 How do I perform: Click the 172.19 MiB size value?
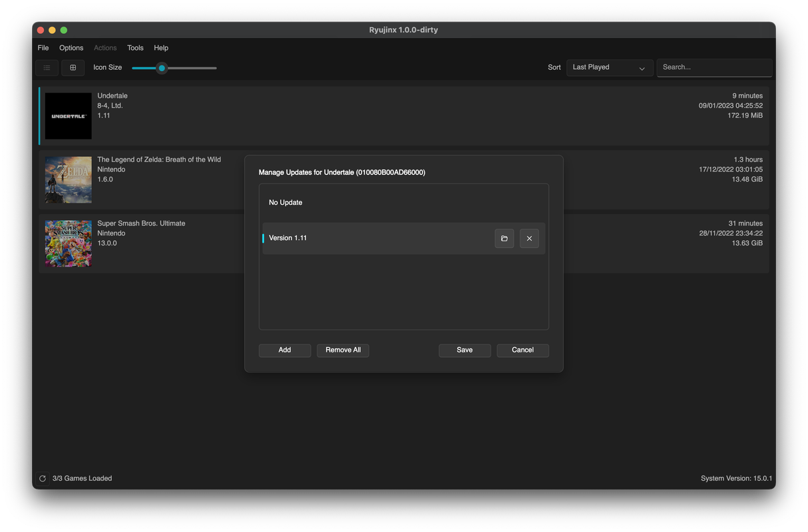(745, 116)
